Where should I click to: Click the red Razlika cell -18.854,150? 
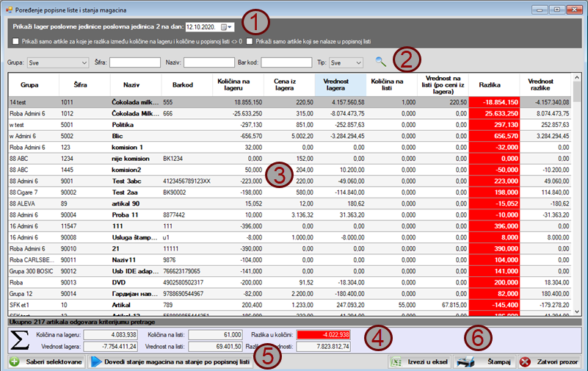494,102
